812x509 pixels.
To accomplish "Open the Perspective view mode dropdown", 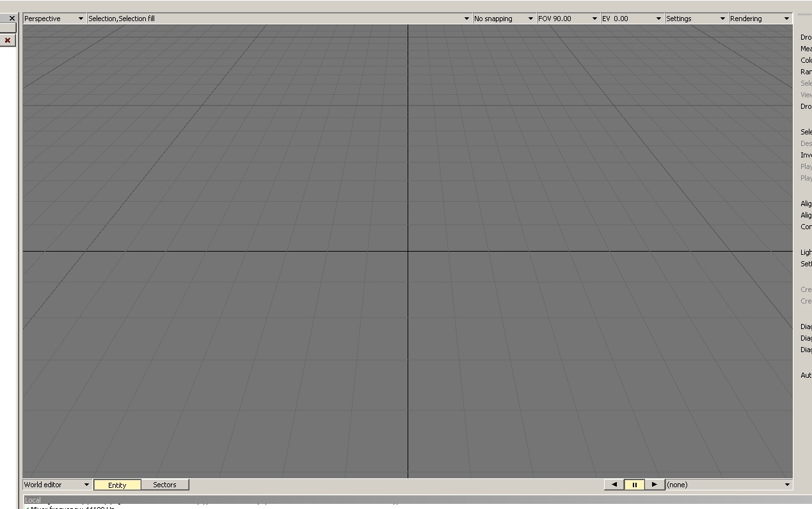I will [54, 19].
